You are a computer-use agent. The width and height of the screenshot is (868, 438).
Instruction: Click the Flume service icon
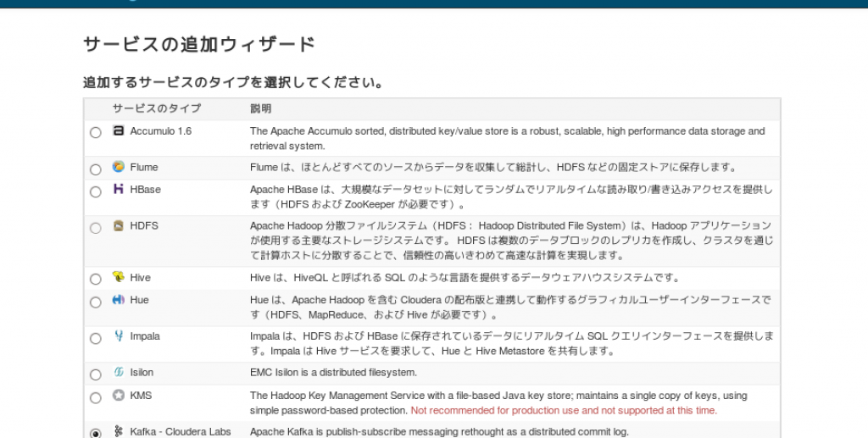[x=118, y=166]
